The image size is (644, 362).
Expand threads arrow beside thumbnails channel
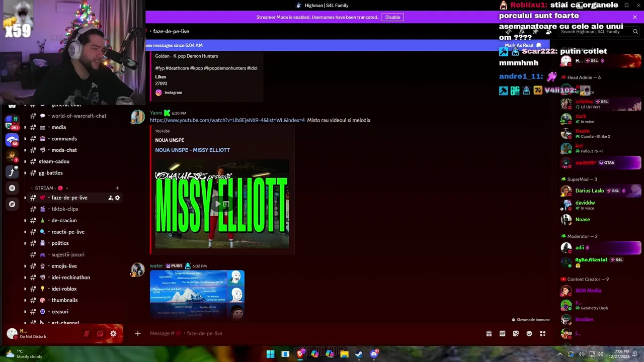point(25,300)
